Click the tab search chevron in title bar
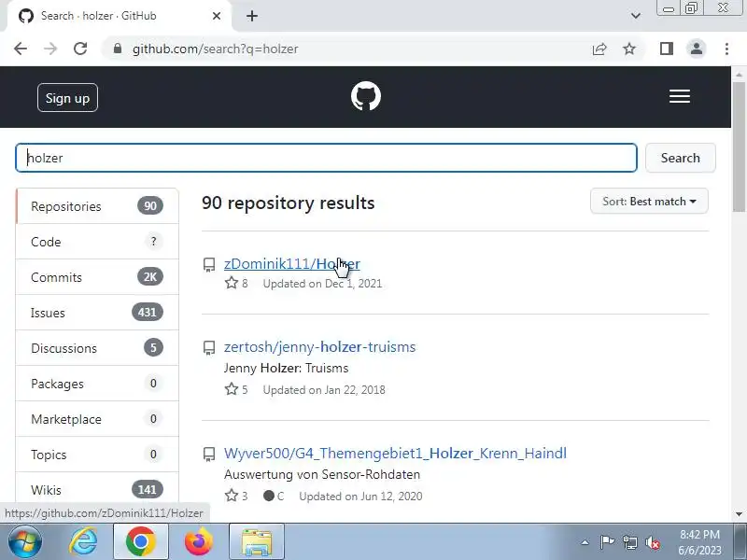This screenshot has height=560, width=747. click(x=636, y=16)
